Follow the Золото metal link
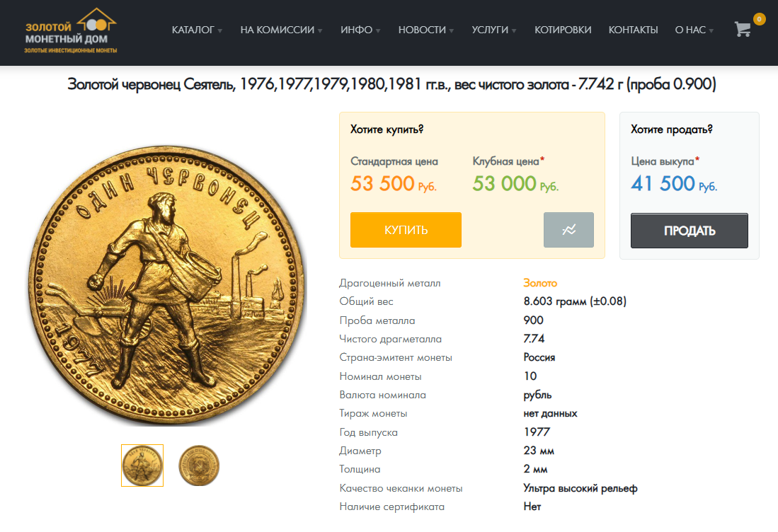This screenshot has width=778, height=532. click(x=540, y=283)
